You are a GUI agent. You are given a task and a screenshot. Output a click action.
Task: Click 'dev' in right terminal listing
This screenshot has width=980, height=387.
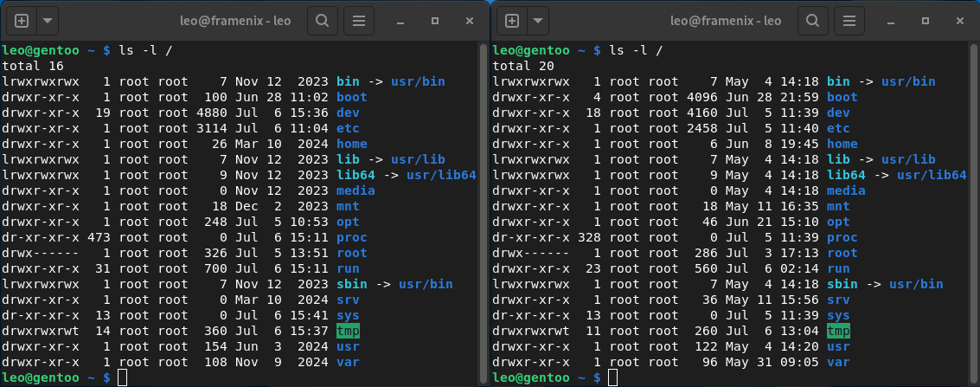(839, 113)
